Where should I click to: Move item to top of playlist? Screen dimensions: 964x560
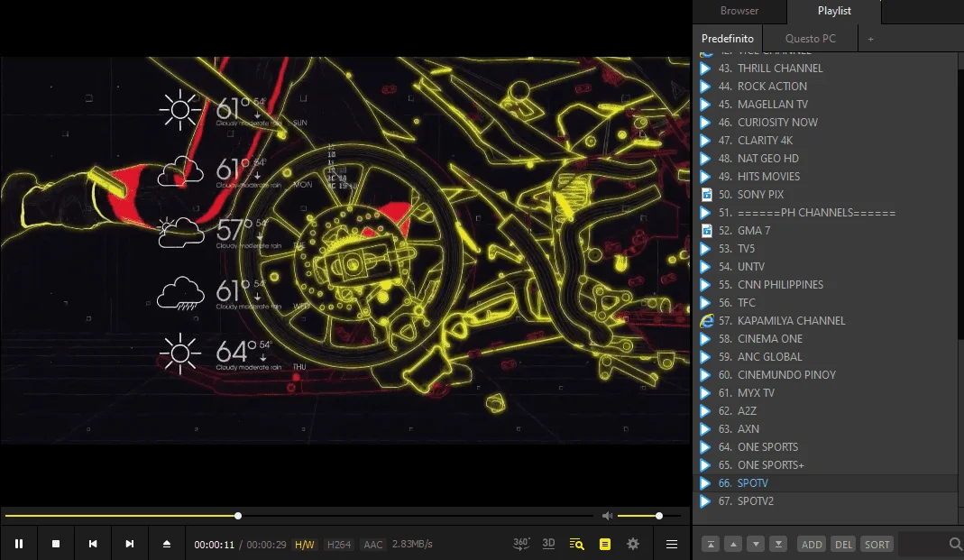coord(710,544)
